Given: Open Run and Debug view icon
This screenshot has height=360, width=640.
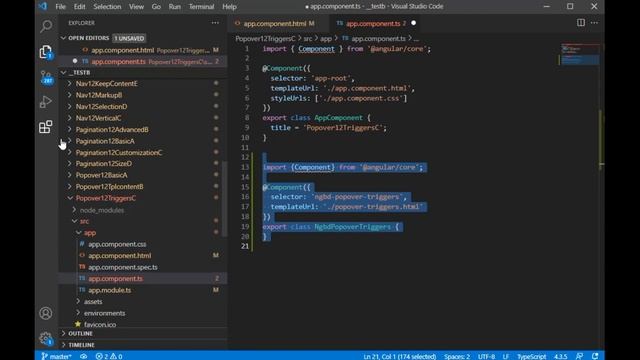Looking at the screenshot, I should coord(46,102).
